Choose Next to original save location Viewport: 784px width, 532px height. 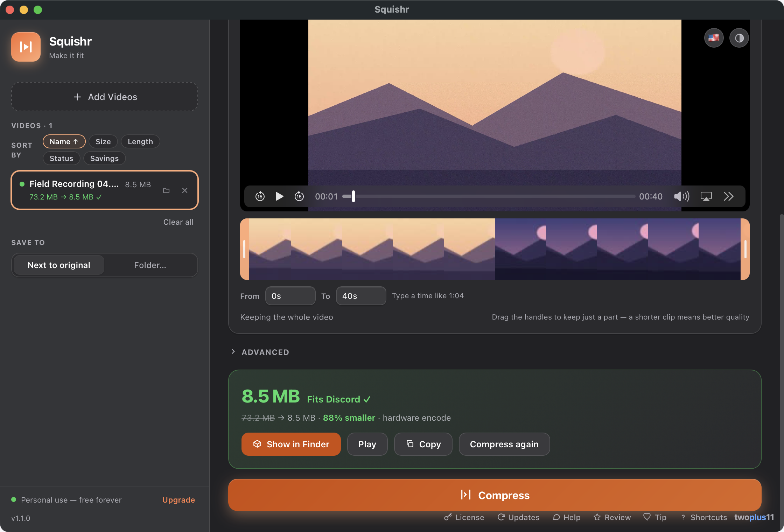point(59,265)
